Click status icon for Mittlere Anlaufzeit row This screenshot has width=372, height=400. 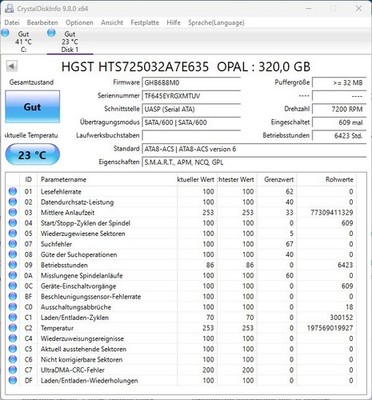[13, 212]
